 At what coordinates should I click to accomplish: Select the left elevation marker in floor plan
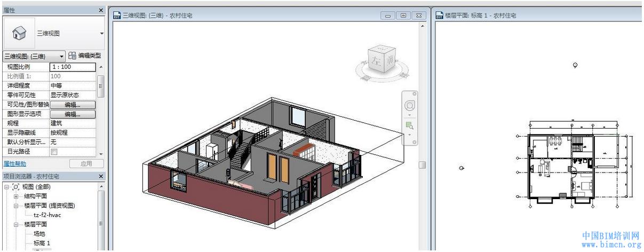pos(462,168)
